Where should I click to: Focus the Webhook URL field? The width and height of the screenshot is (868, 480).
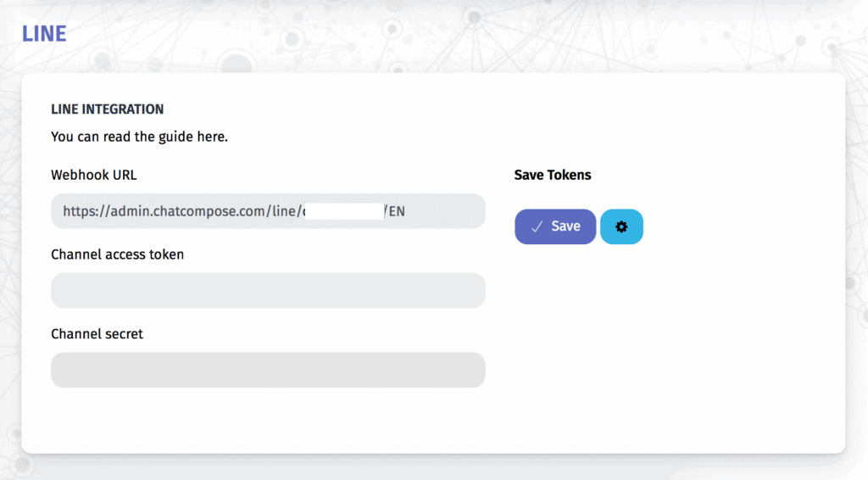point(268,211)
